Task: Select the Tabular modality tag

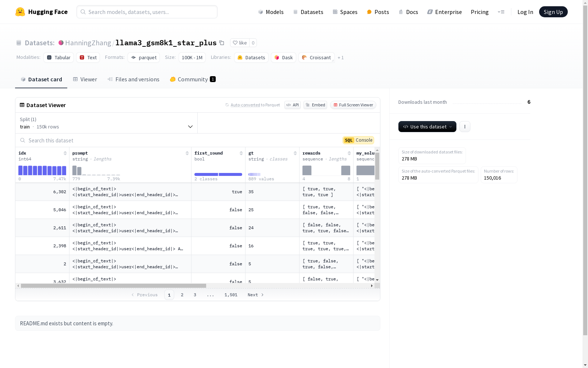Action: (x=59, y=57)
